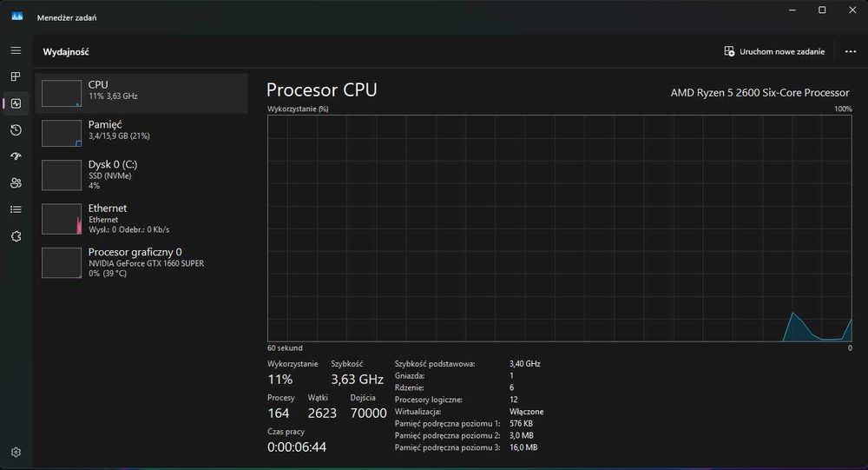Open the Details page icon

coord(16,209)
